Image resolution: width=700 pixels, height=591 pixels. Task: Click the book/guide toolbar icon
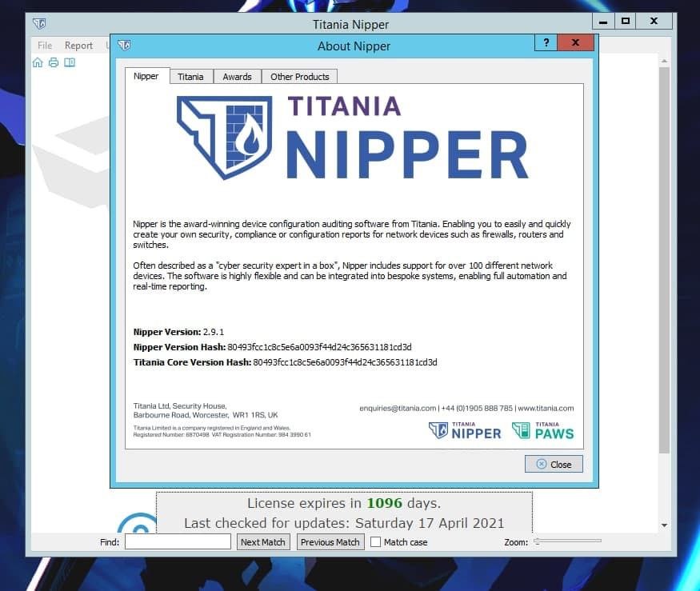tap(70, 62)
